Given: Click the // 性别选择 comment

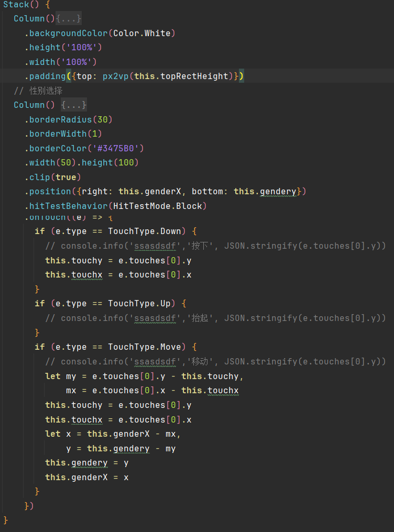Looking at the screenshot, I should [38, 91].
